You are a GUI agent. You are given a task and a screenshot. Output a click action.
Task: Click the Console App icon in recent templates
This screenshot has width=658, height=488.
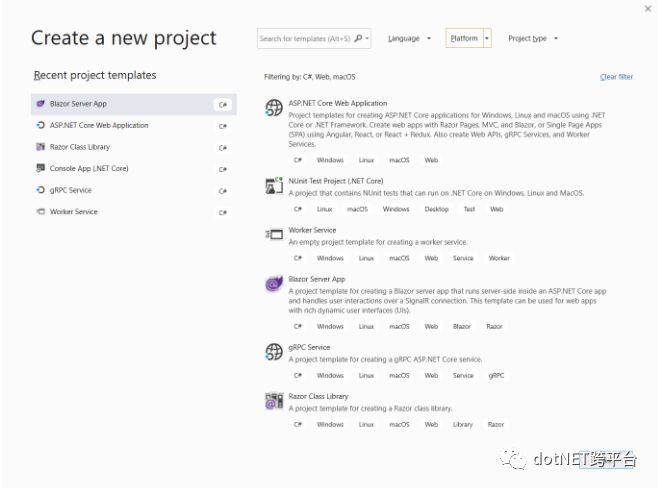41,168
